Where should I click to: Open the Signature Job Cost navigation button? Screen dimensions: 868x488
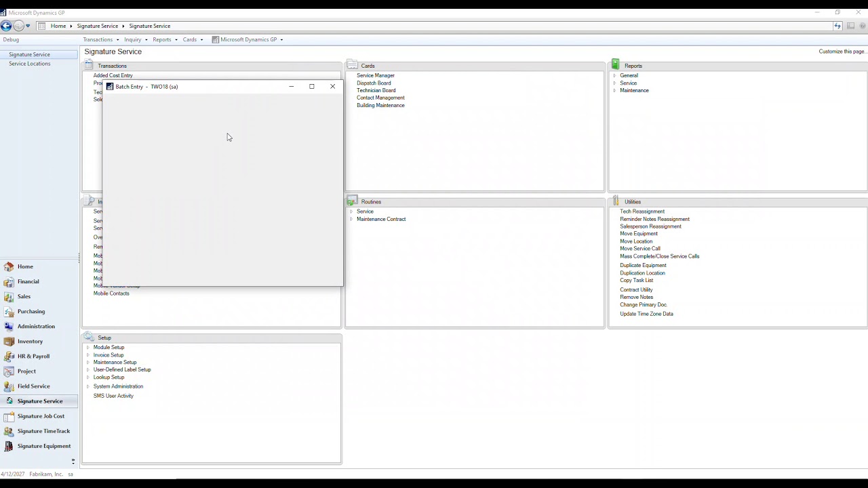39,415
